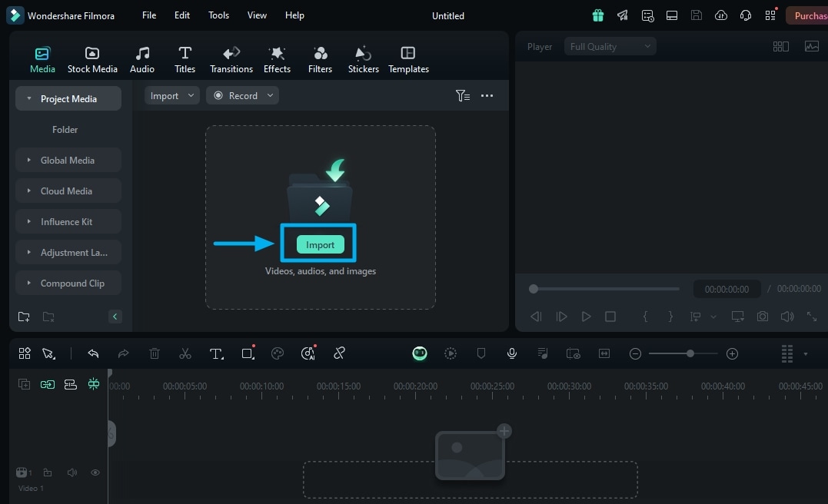Screen dimensions: 828x504
Task: Expand the Adjustment La... section
Action: [29, 252]
